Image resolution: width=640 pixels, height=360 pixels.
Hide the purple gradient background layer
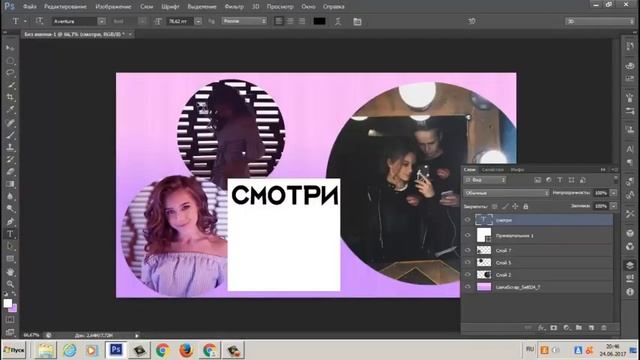pyautogui.click(x=468, y=287)
